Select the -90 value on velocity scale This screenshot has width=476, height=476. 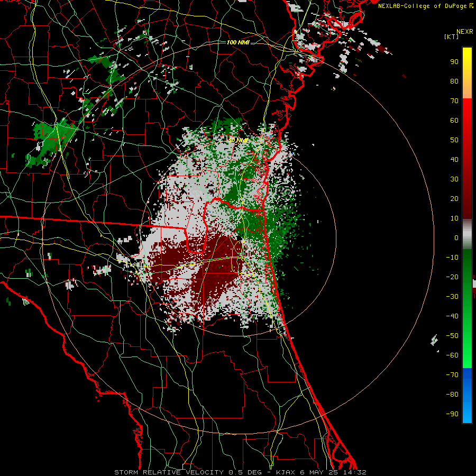(x=452, y=414)
